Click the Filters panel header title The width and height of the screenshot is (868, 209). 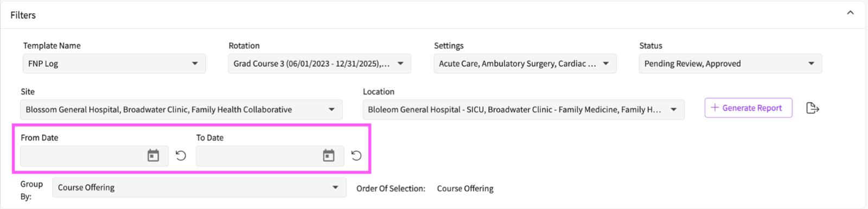tap(23, 15)
